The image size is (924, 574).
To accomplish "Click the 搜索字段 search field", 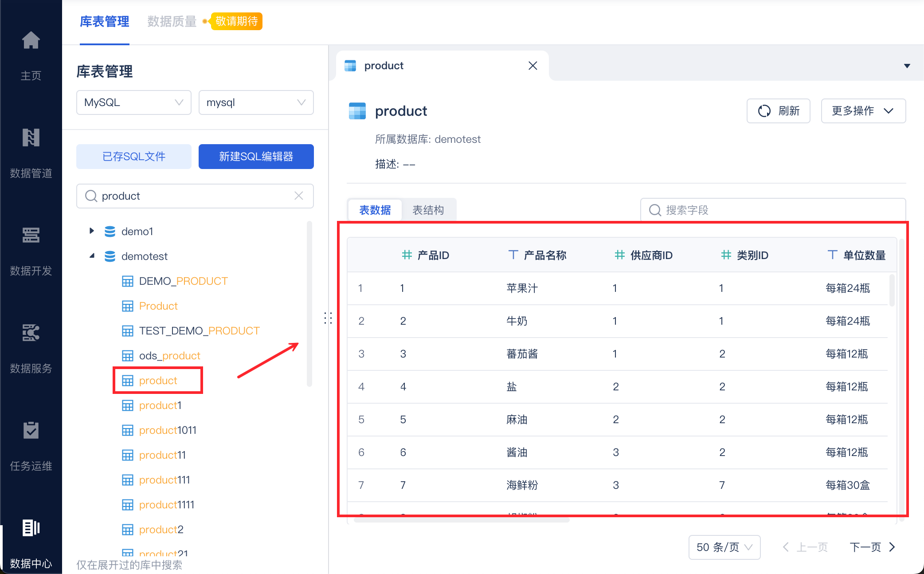I will point(772,210).
